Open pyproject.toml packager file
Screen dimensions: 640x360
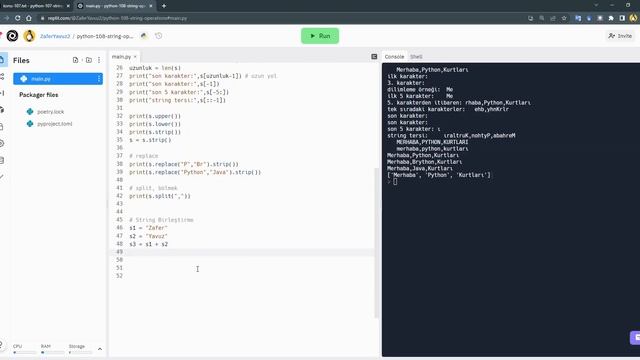click(x=55, y=124)
